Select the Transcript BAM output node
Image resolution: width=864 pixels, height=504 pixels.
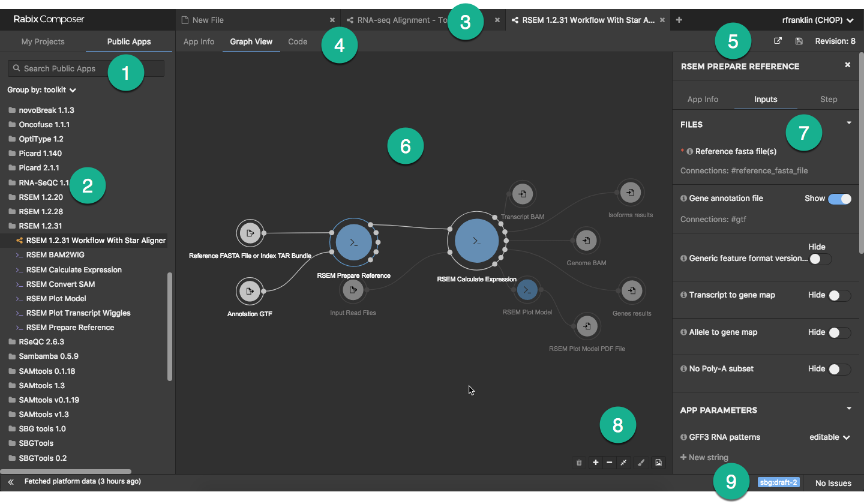coord(523,194)
